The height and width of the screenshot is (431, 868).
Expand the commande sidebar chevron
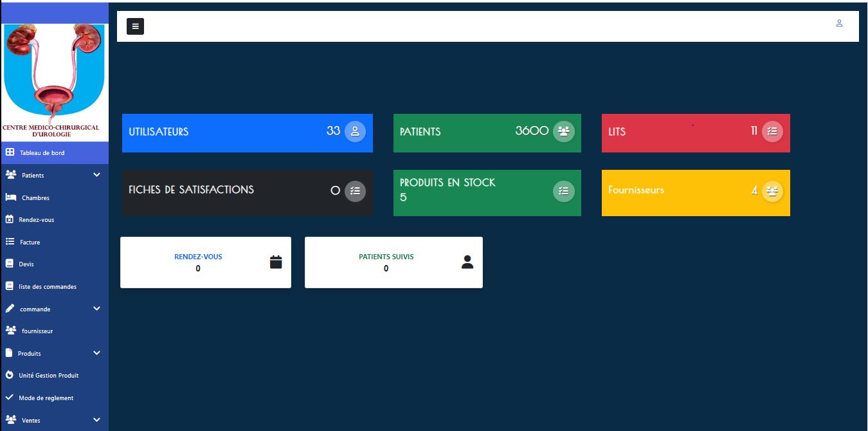tap(96, 309)
